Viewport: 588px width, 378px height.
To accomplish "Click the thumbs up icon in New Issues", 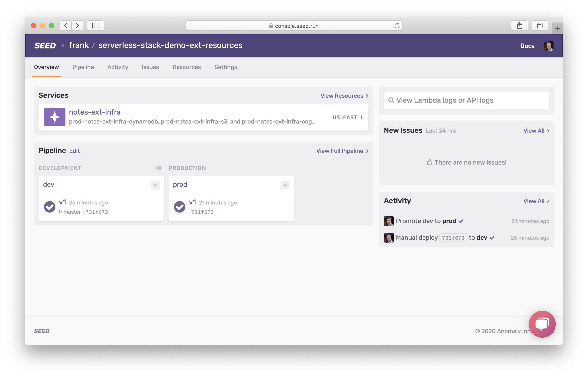I will click(429, 162).
